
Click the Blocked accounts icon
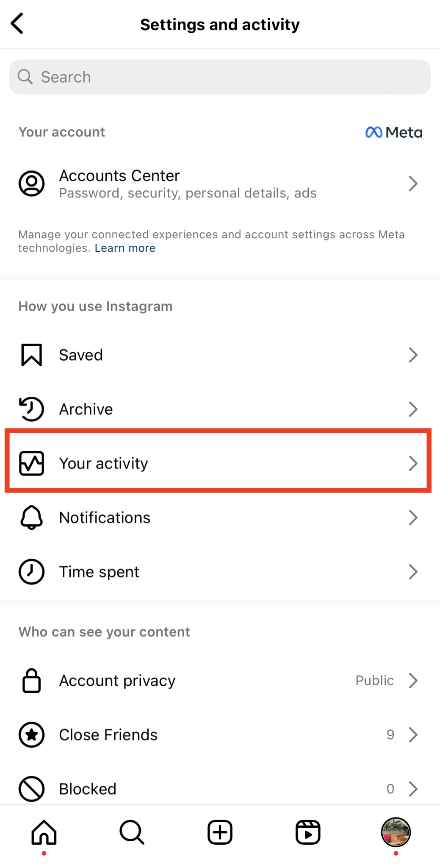click(x=31, y=789)
